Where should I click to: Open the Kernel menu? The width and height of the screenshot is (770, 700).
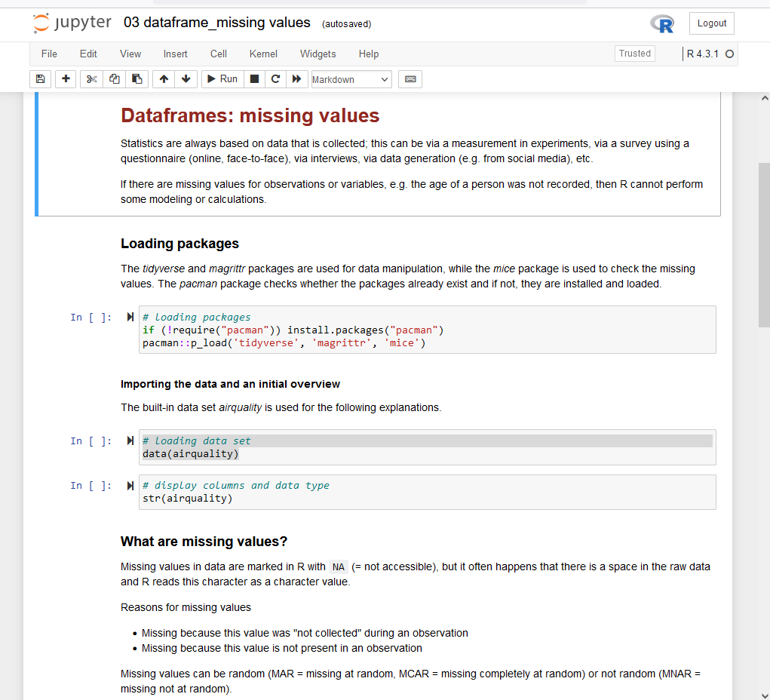pyautogui.click(x=263, y=54)
